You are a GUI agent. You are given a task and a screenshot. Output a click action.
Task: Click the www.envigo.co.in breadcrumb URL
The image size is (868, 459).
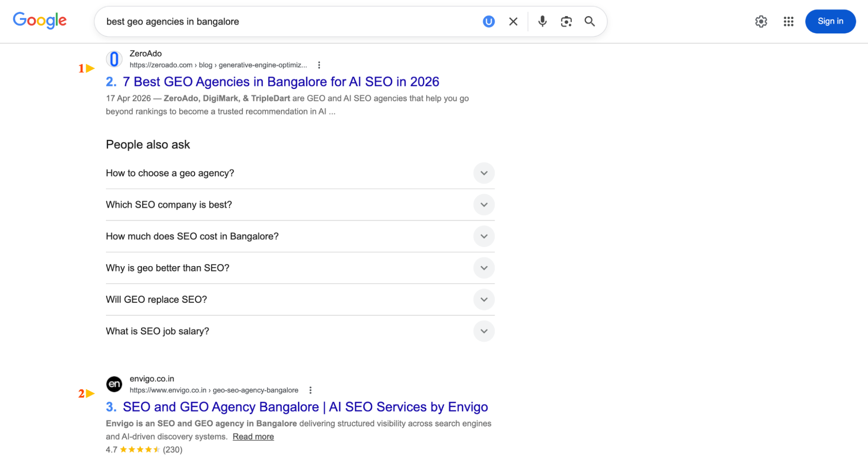(214, 390)
